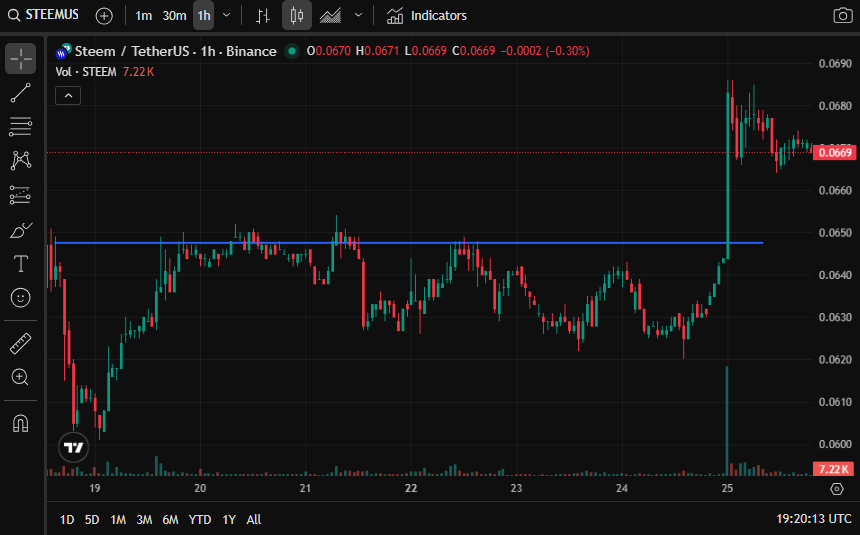Open symbol search STEEMUS
Screen dimensions: 860x535
pyautogui.click(x=44, y=15)
